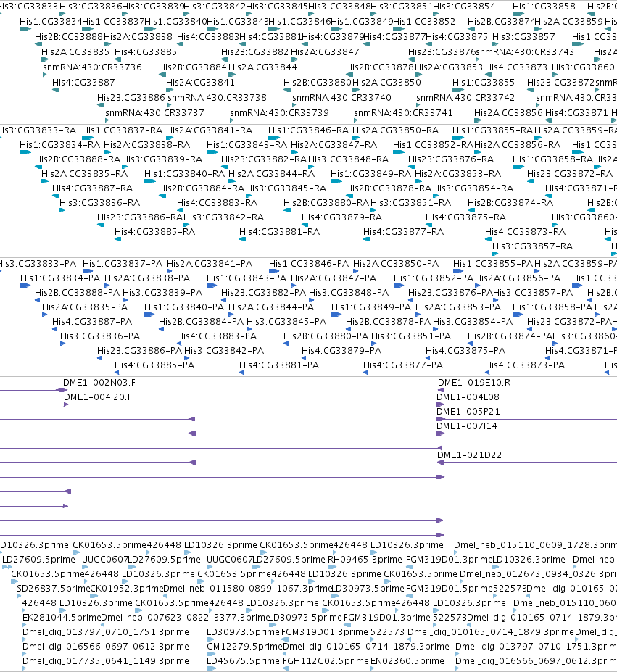
Task: Click the small purple glyph under DME1-004I20.F
Action: click(66, 405)
